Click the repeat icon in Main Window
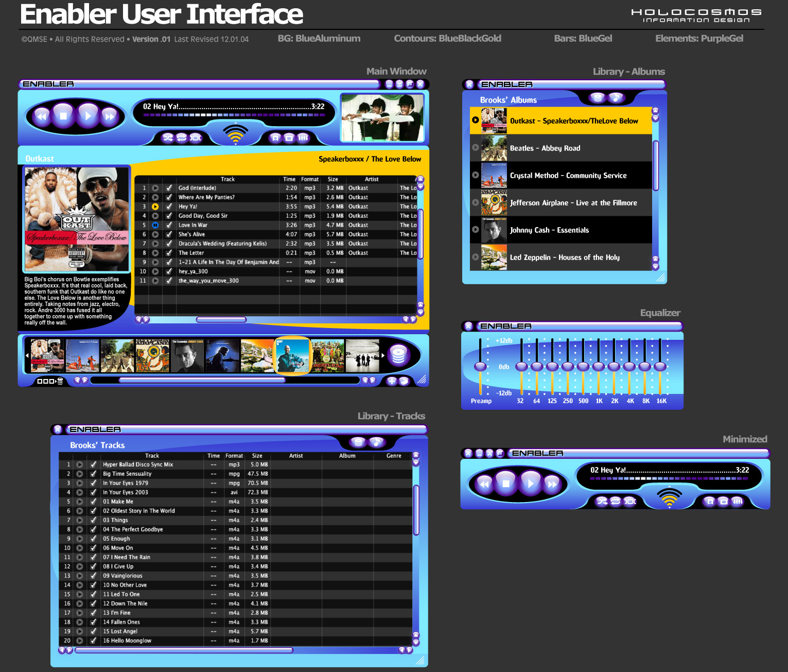This screenshot has height=672, width=788. [182, 137]
